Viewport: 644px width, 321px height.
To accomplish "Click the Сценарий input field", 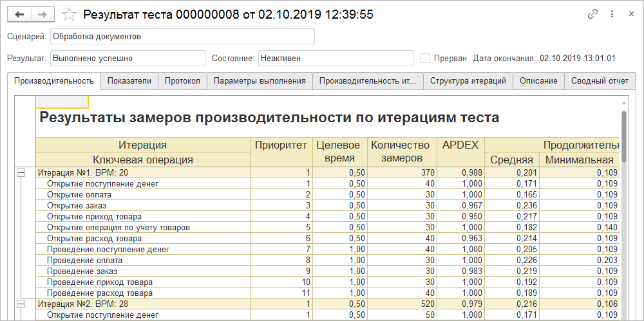I will (182, 37).
